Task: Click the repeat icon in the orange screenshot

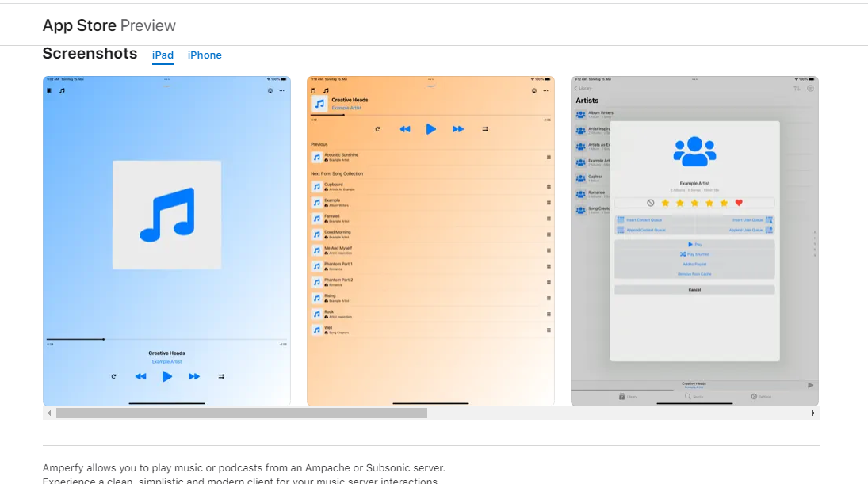Action: pyautogui.click(x=378, y=129)
